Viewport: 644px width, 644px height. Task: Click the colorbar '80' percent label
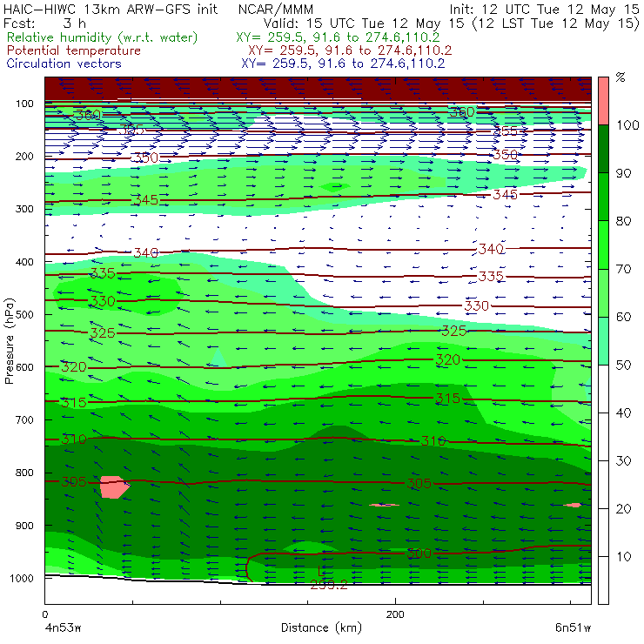(x=623, y=221)
